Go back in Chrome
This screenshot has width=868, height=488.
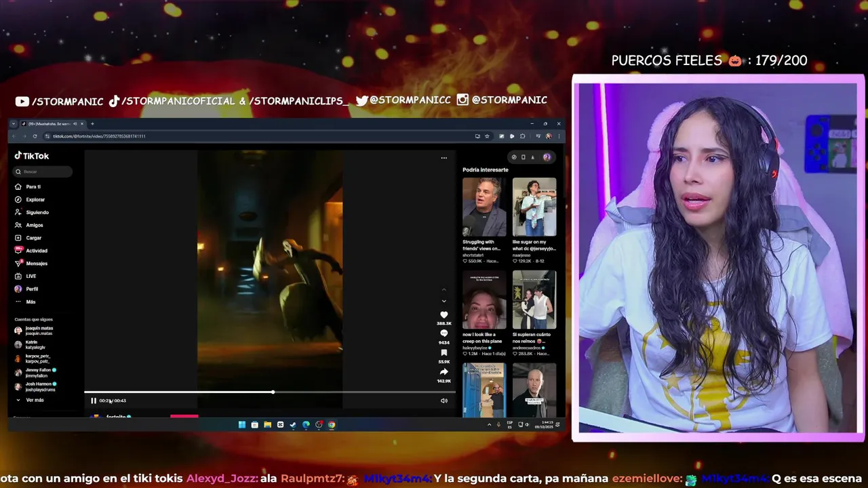coord(14,136)
